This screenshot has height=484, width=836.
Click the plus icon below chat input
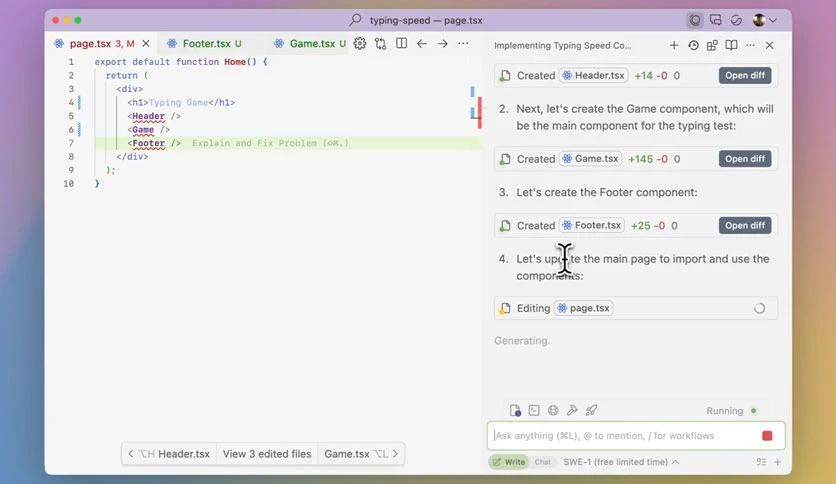[777, 462]
